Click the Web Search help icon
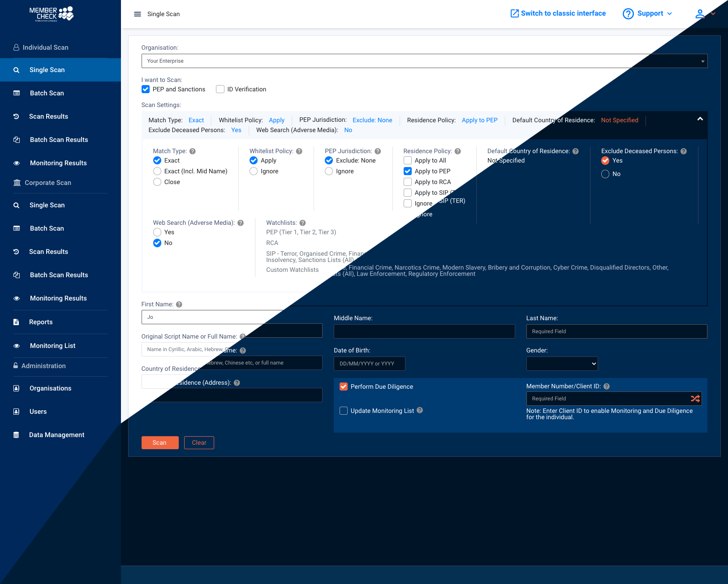The image size is (728, 584). 241,223
